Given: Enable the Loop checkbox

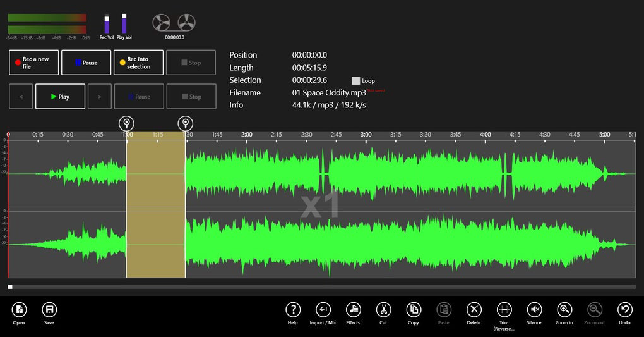Looking at the screenshot, I should click(x=356, y=81).
